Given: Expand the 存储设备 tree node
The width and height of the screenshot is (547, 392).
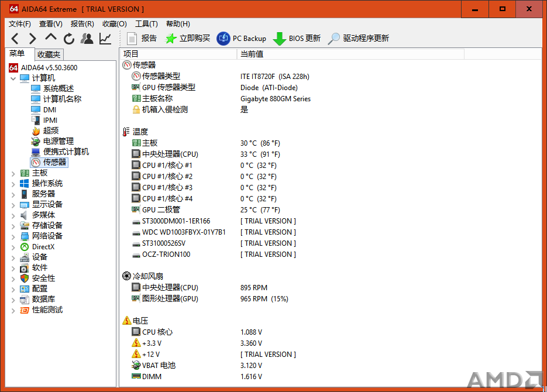Looking at the screenshot, I should 13,226.
